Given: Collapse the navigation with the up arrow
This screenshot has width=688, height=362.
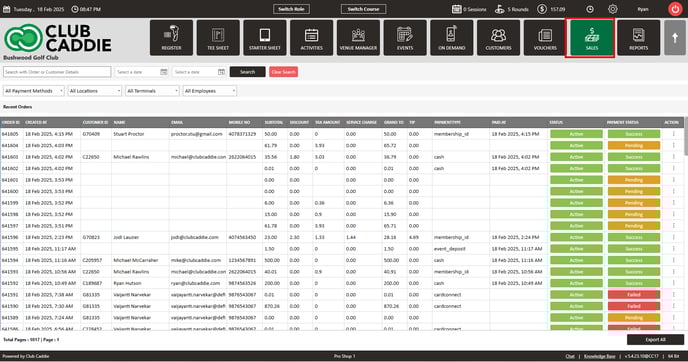Looking at the screenshot, I should click(675, 38).
